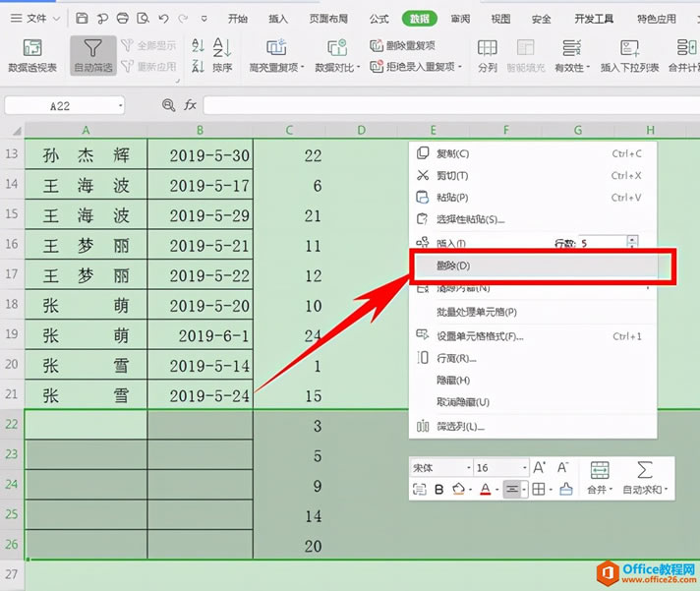Choose 剪切(T) in the context menu
The image size is (700, 591).
click(x=533, y=175)
